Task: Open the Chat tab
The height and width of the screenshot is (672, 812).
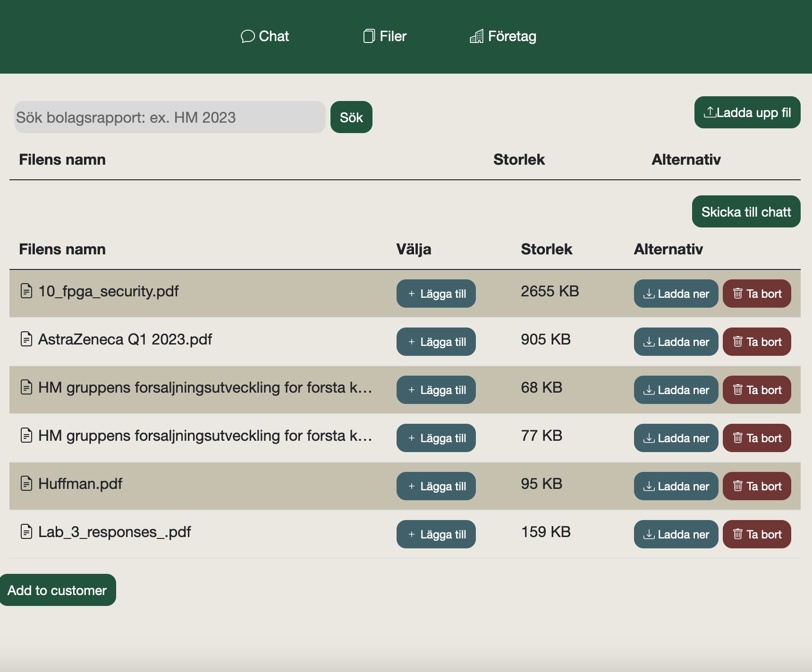Action: (265, 36)
